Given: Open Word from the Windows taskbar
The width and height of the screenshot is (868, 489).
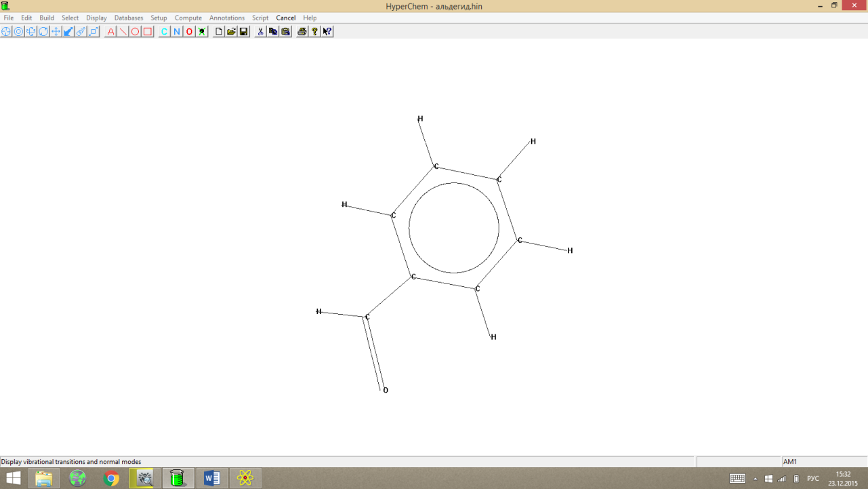Looking at the screenshot, I should click(x=212, y=478).
